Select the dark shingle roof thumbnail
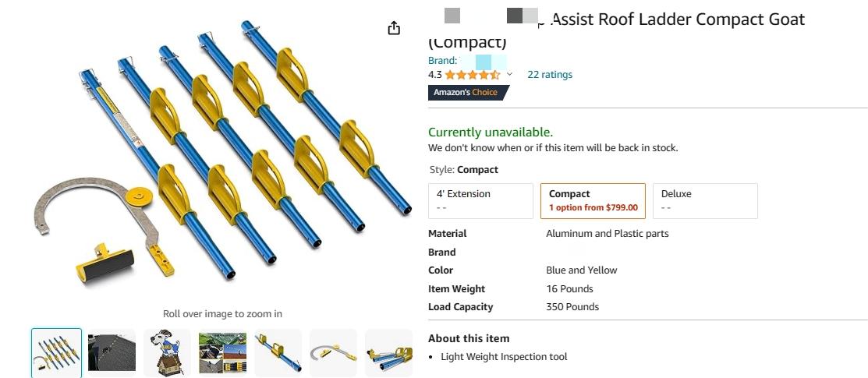Screen dimensions: 868x378 coord(112,352)
